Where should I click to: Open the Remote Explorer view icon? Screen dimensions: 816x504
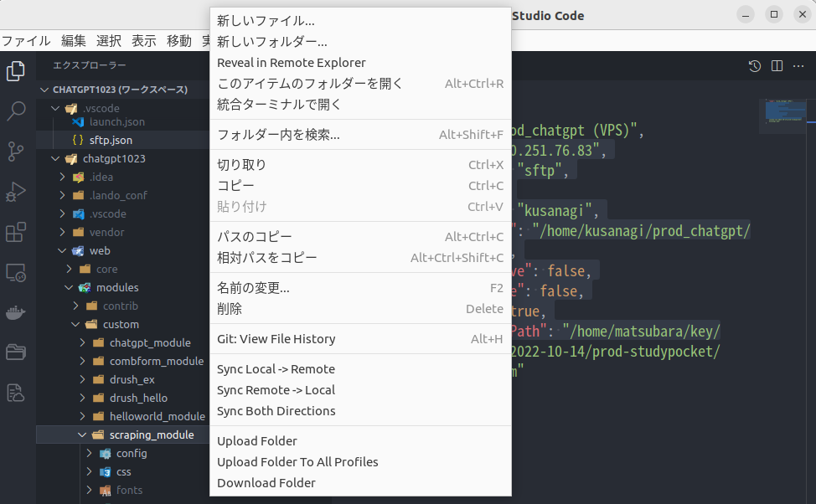[x=16, y=273]
